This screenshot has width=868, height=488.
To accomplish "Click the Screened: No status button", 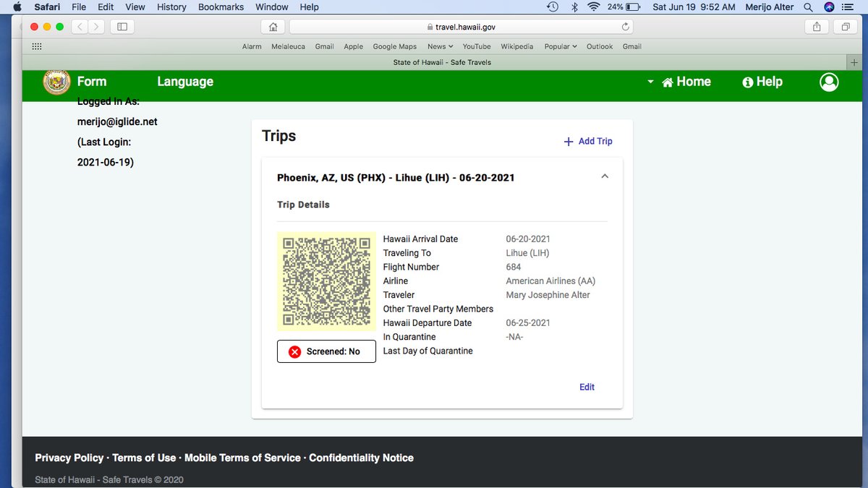I will click(x=326, y=351).
